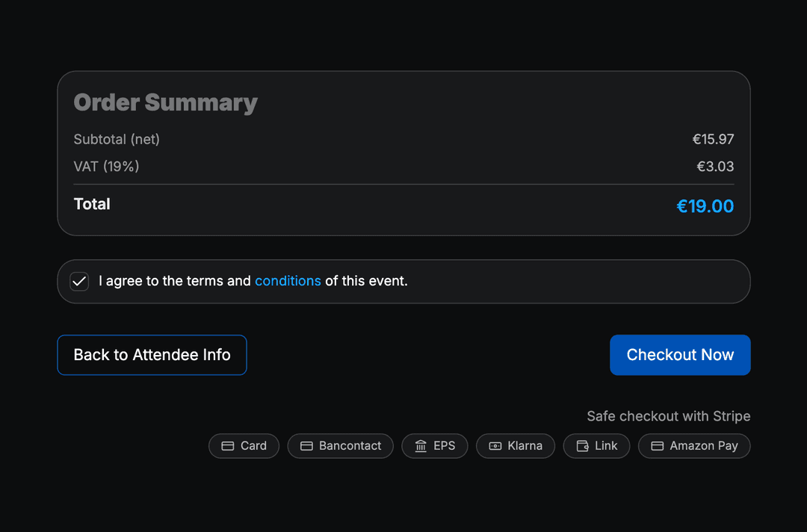
Task: Select the Klarna payment chip
Action: point(516,446)
